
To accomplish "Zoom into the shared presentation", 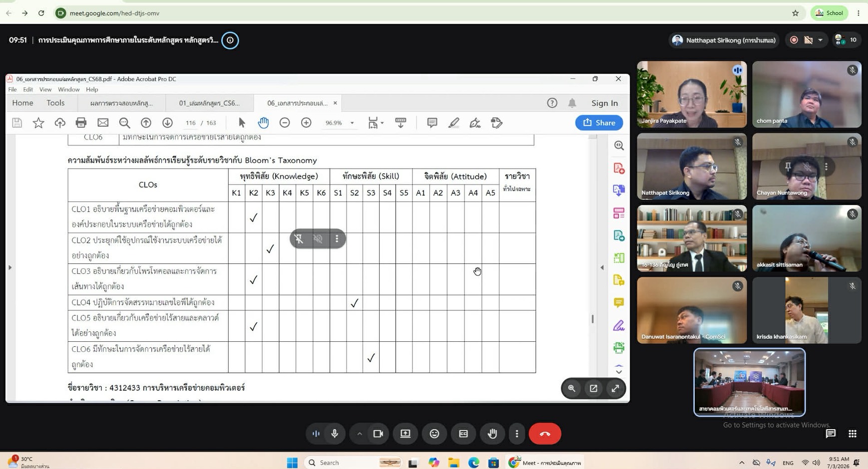I will coord(572,388).
